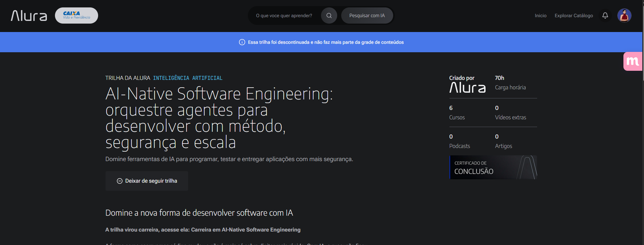Click 'Pesquisar com IA' button

(367, 16)
